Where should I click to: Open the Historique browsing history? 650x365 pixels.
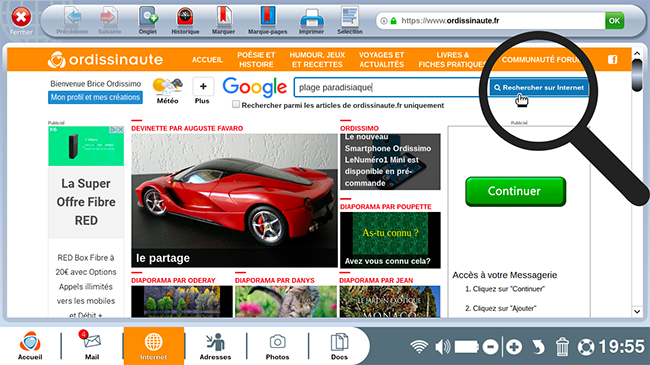[x=185, y=21]
